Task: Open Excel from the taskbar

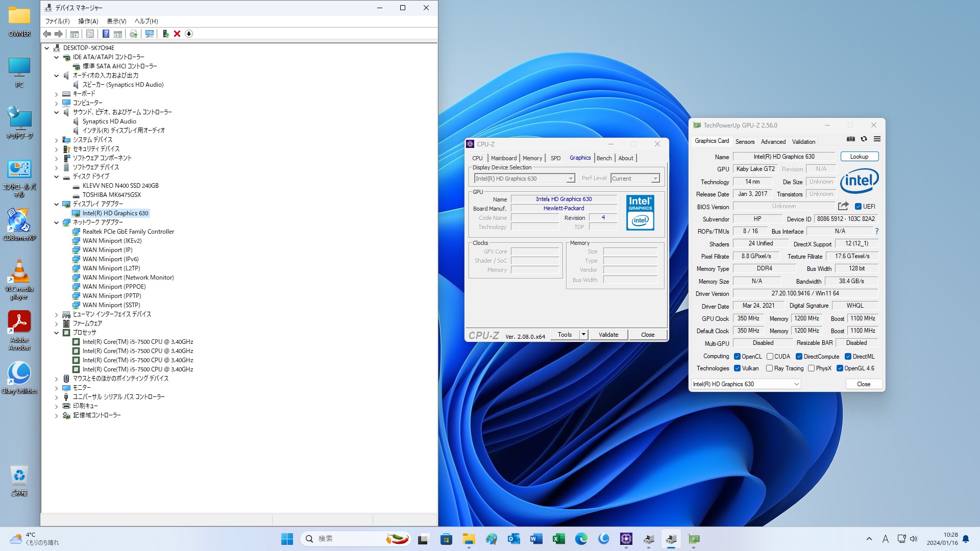Action: (558, 539)
